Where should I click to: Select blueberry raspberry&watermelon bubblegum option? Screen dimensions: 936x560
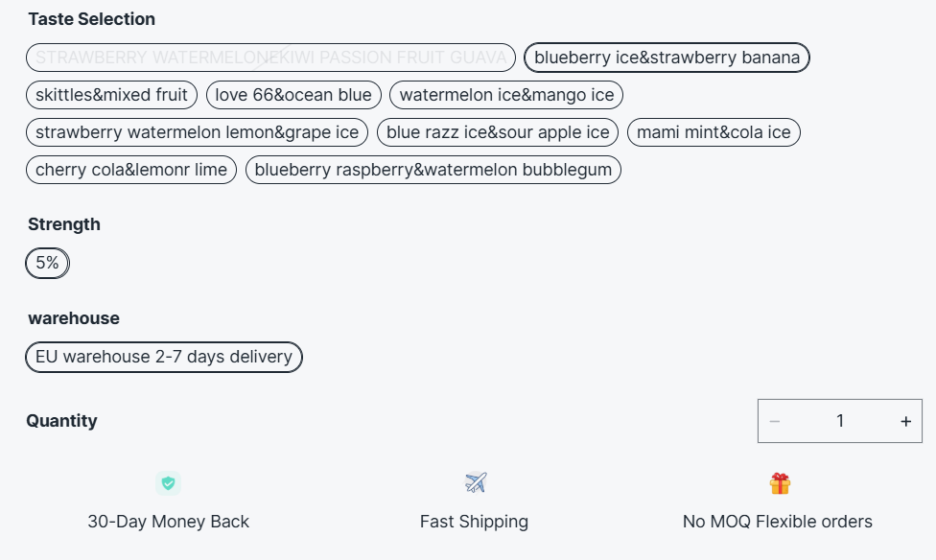[x=433, y=170]
